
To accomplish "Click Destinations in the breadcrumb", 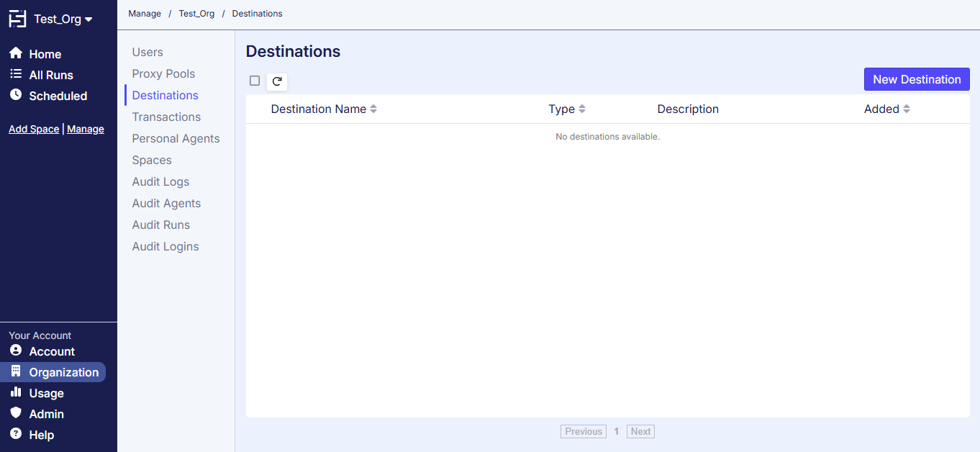I will click(257, 14).
